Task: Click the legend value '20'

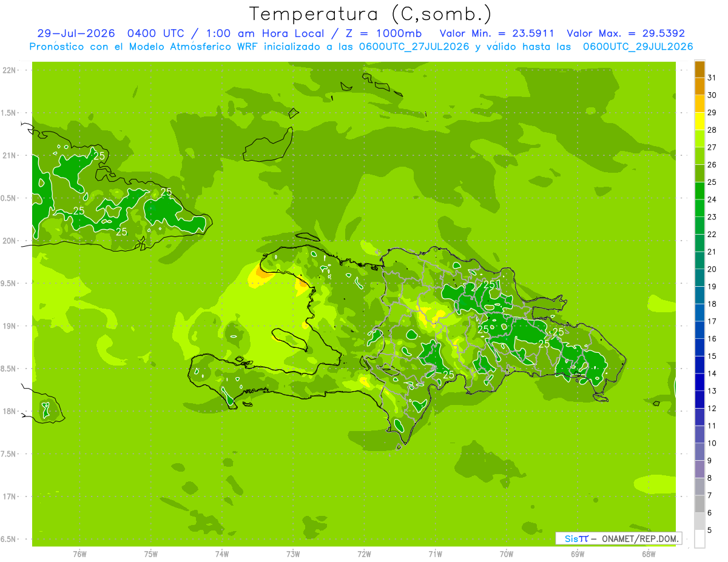Action: [x=712, y=269]
